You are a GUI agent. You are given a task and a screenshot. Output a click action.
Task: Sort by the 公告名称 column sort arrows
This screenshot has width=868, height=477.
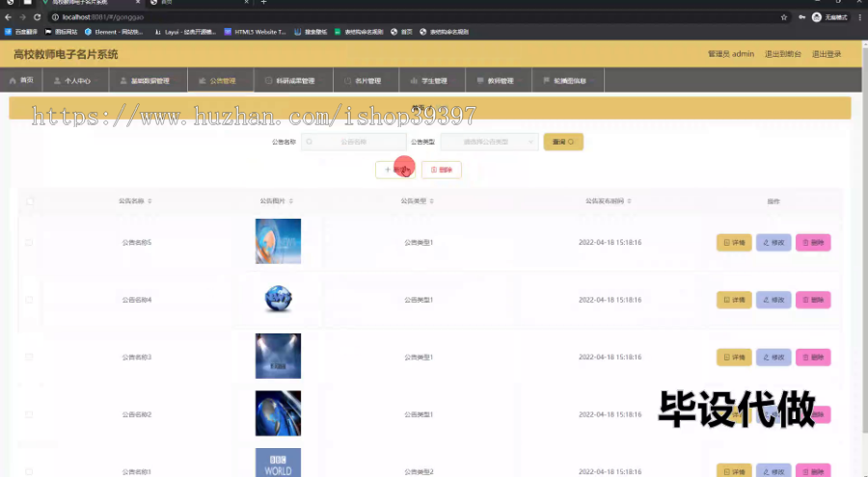click(x=149, y=200)
